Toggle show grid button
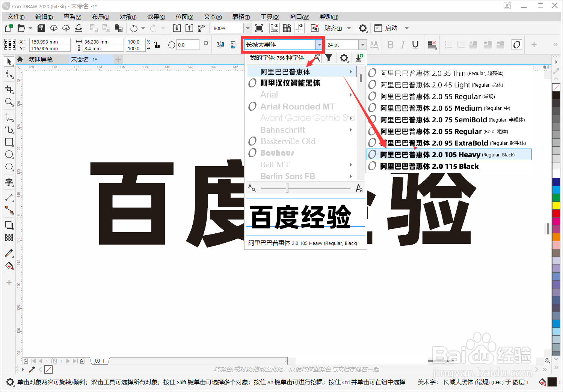 [x=287, y=28]
